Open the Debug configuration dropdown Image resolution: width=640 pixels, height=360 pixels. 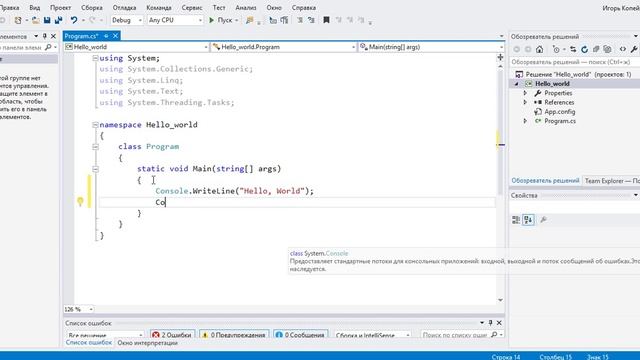tap(127, 20)
